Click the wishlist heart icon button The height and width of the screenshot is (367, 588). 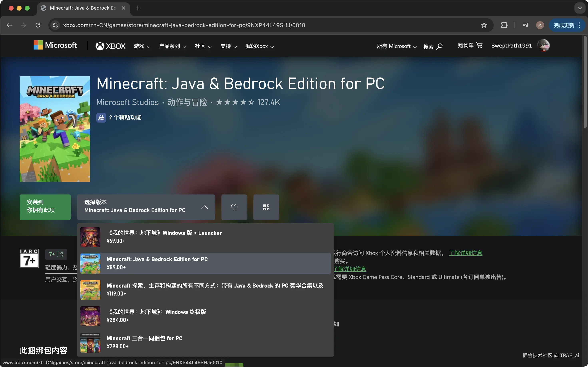234,207
